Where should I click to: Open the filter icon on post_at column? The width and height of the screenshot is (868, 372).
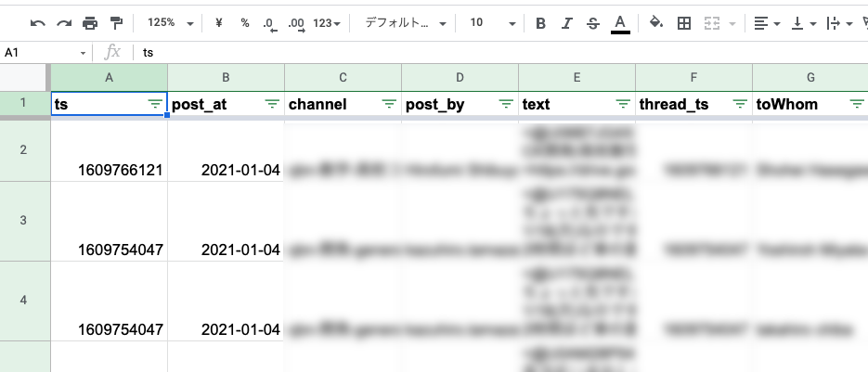click(x=272, y=104)
